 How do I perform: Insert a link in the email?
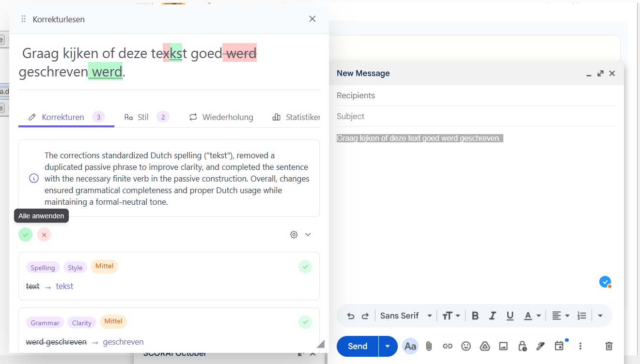tap(448, 346)
